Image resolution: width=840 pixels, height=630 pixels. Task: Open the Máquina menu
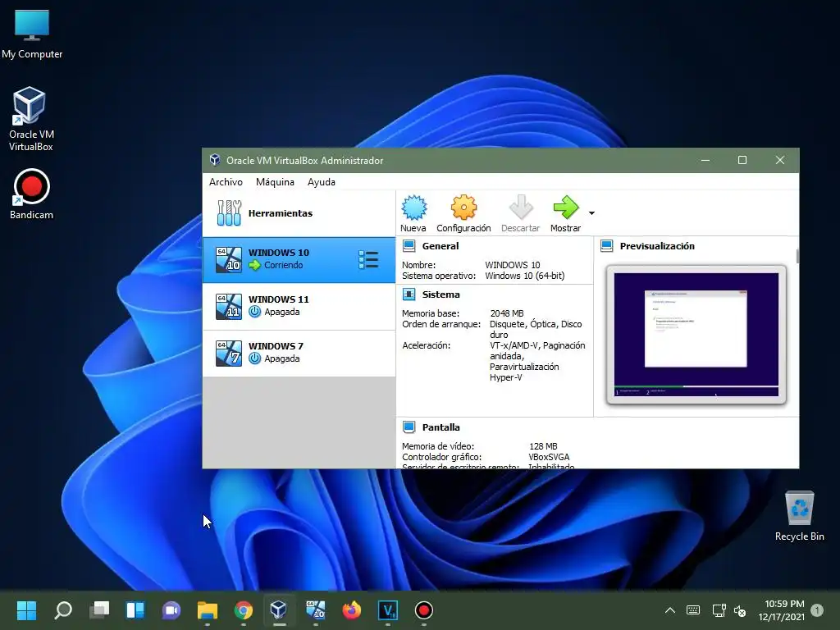tap(275, 182)
